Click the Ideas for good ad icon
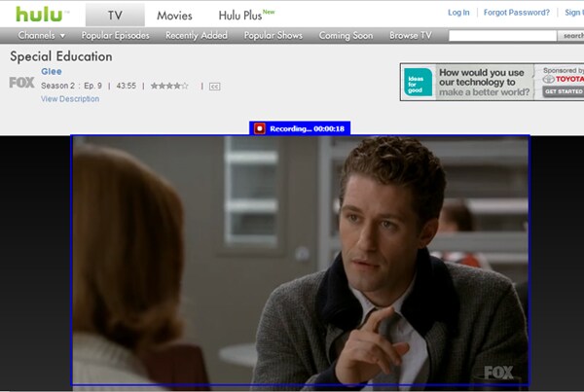Image resolution: width=584 pixels, height=392 pixels. coord(418,82)
